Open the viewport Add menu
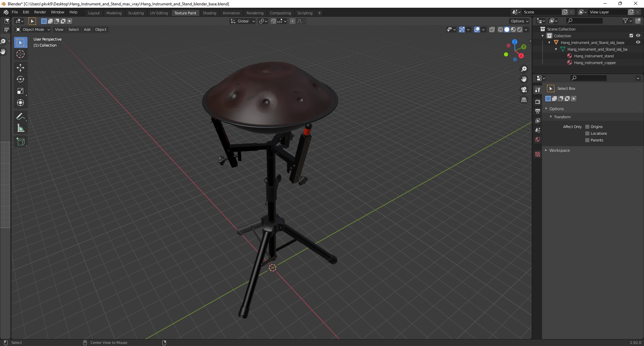Screen dimensions: 644x346 (x=87, y=30)
